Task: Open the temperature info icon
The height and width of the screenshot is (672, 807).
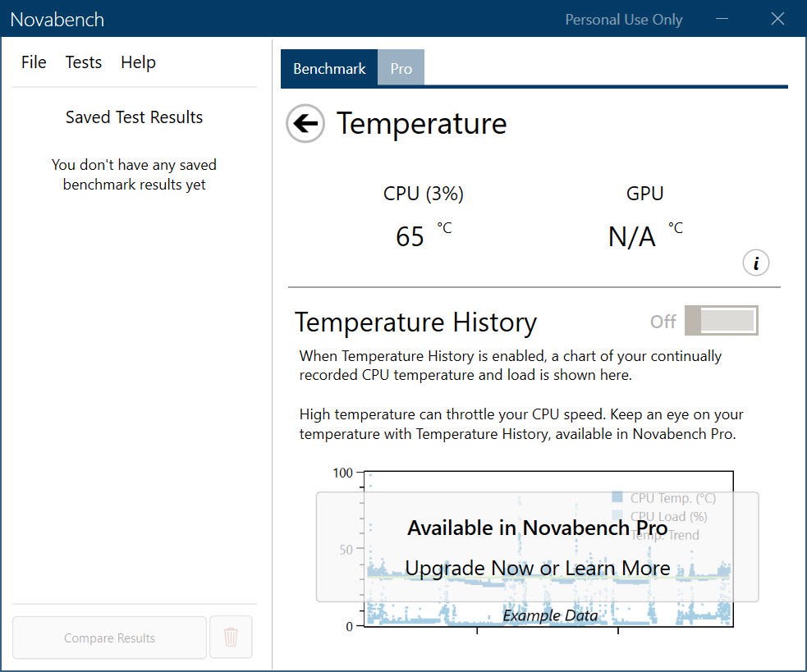Action: (x=755, y=263)
